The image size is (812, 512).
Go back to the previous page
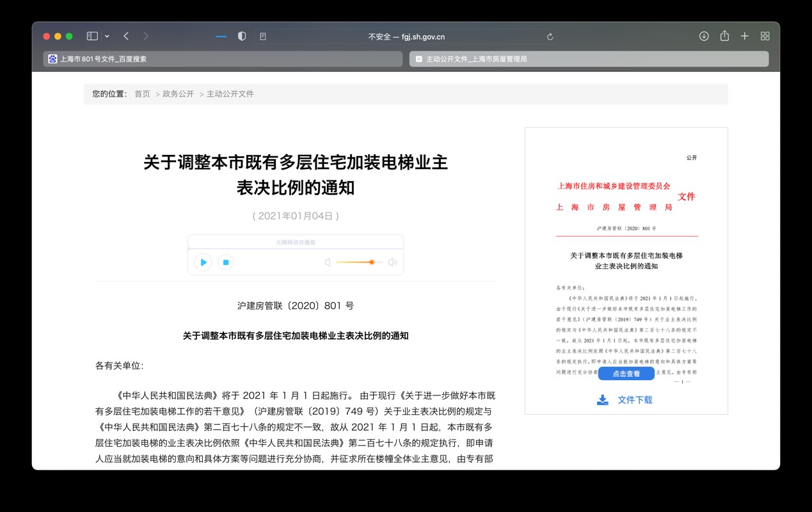(126, 36)
